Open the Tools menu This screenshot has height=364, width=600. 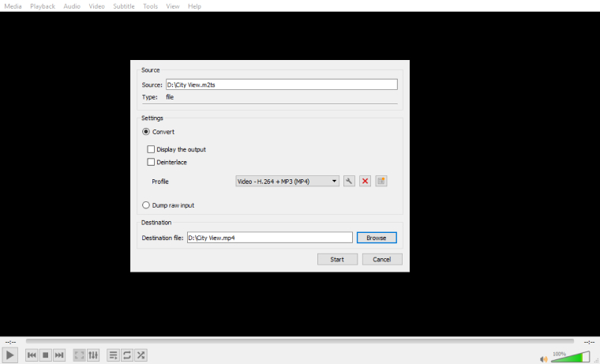pos(150,6)
